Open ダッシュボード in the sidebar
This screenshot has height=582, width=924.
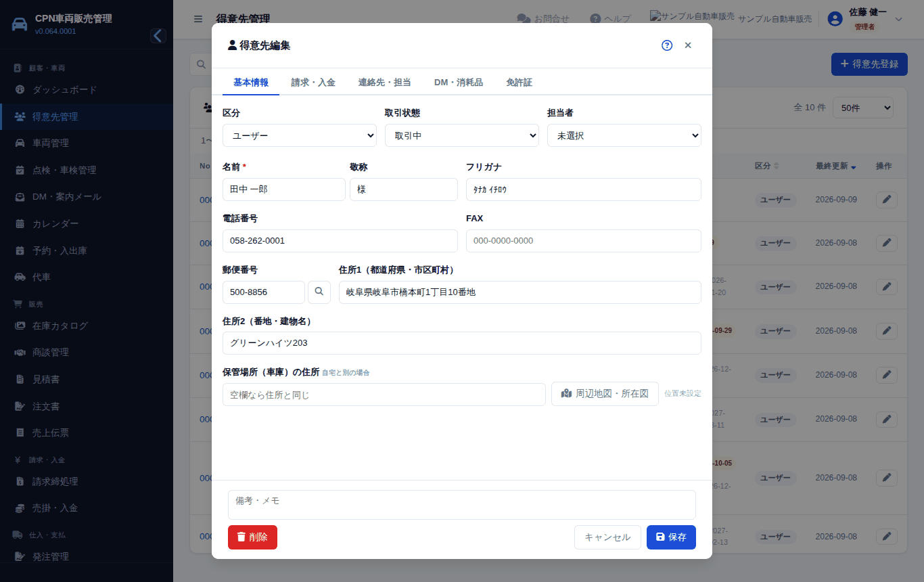point(87,90)
